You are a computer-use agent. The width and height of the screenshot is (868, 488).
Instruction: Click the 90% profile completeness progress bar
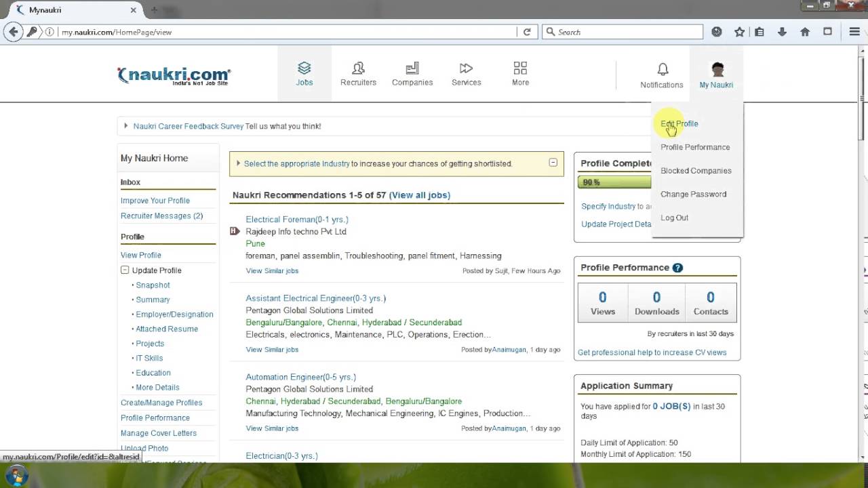[614, 182]
